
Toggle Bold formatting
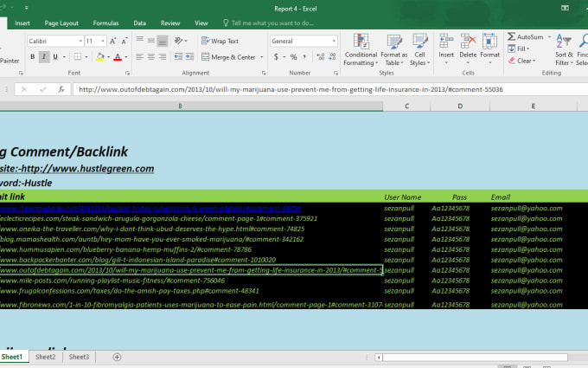click(33, 56)
